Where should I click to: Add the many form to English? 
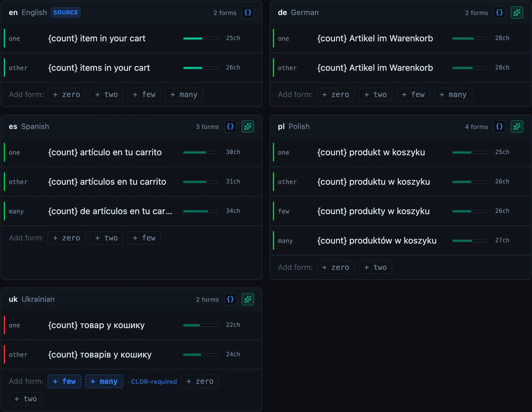pos(184,95)
